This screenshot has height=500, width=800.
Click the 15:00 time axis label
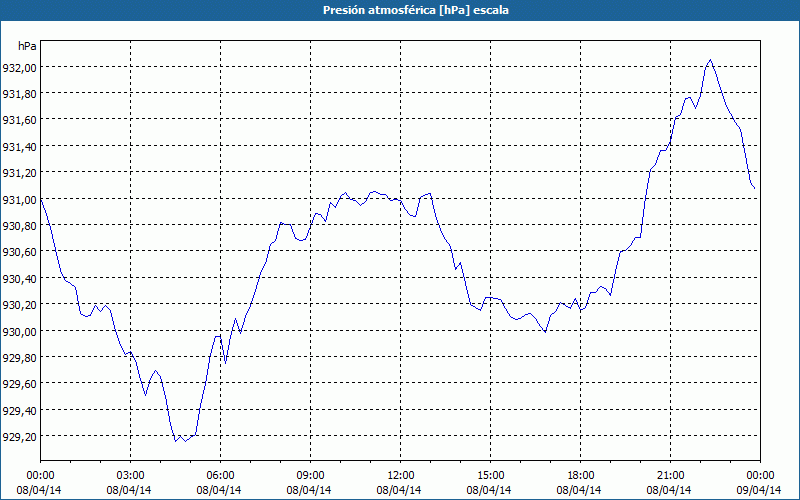[490, 476]
